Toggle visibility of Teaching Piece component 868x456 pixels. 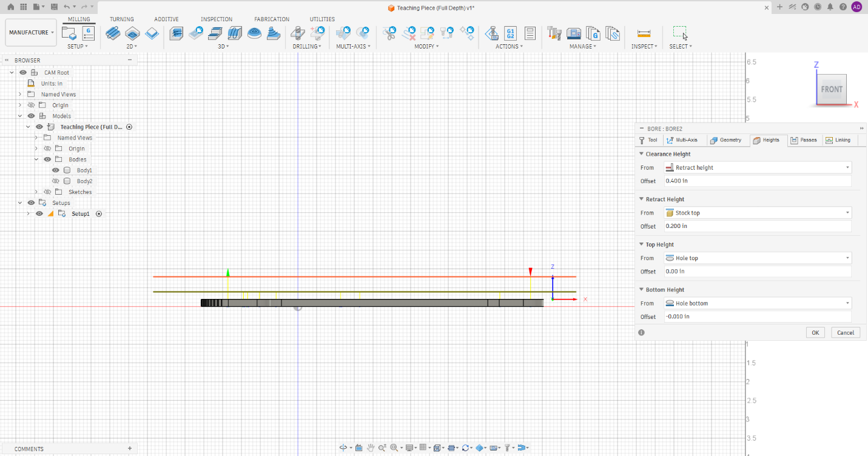tap(39, 127)
